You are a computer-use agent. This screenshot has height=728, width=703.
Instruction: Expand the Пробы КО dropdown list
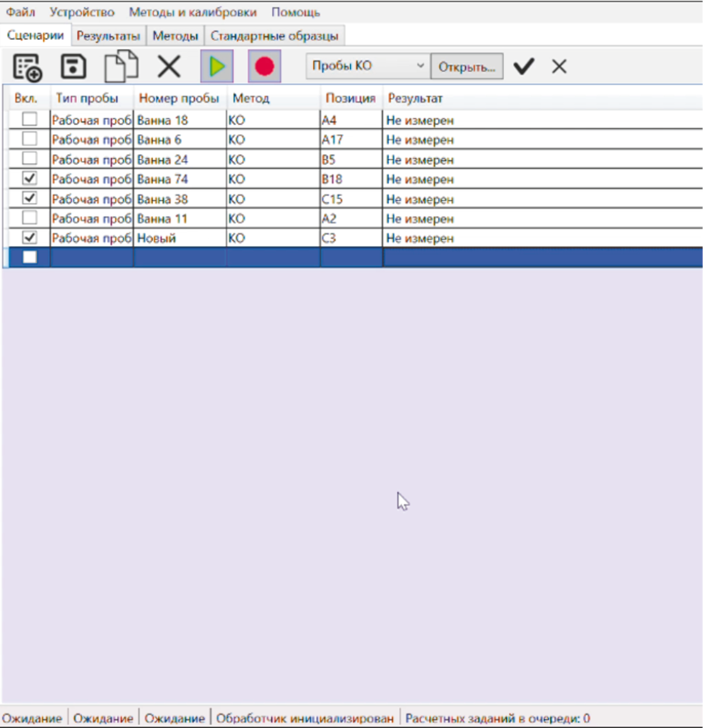click(420, 66)
